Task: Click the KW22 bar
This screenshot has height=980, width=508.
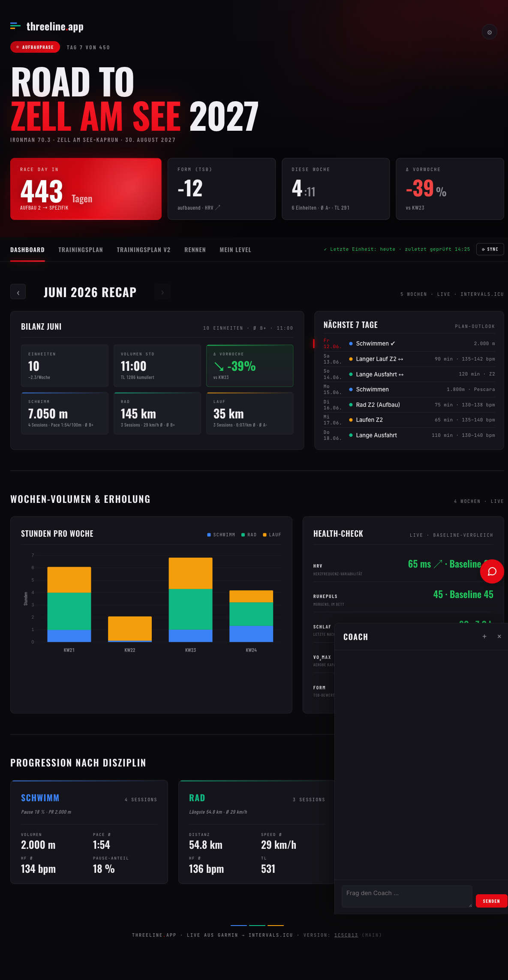Action: 130,629
